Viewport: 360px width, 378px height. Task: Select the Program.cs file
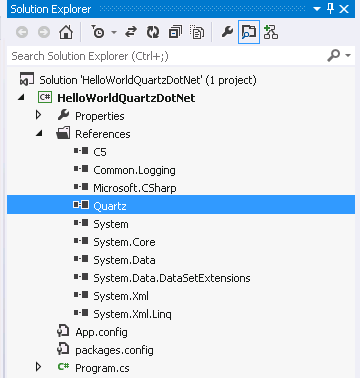102,368
